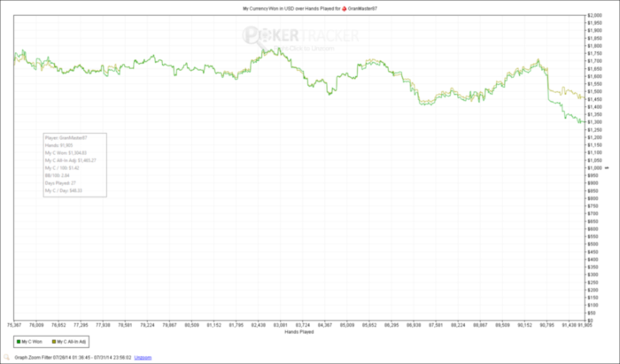The image size is (620, 364).
Task: Click the 86,295 label on the x-axis
Action: 391,325
